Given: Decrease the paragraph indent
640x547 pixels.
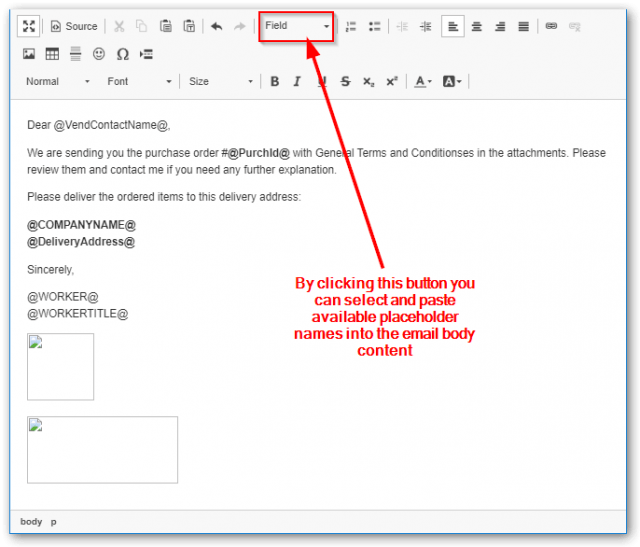Looking at the screenshot, I should (402, 27).
